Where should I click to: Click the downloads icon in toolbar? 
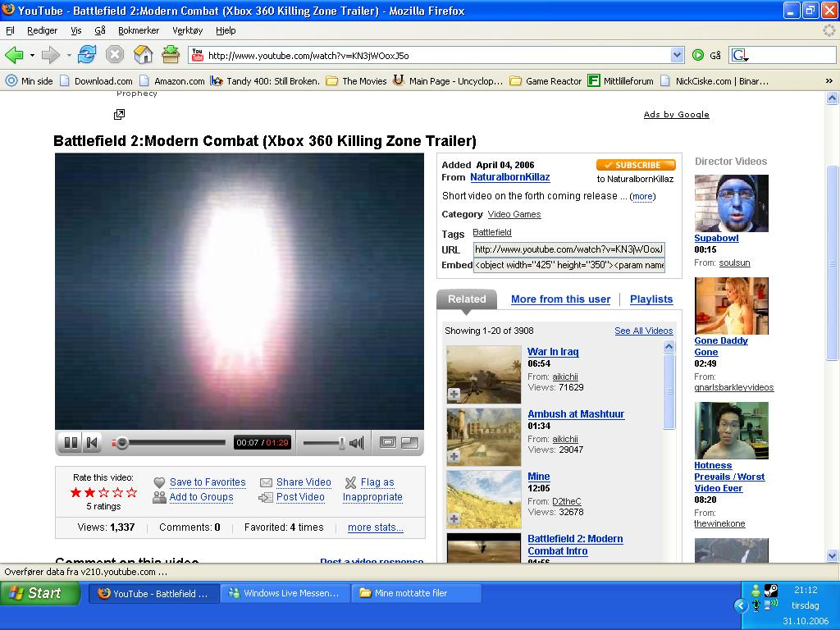pyautogui.click(x=171, y=55)
